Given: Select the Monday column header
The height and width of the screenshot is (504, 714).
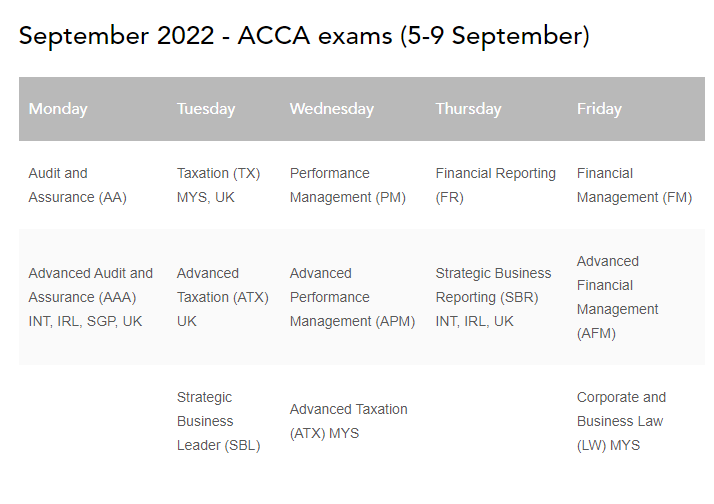Looking at the screenshot, I should point(58,109).
